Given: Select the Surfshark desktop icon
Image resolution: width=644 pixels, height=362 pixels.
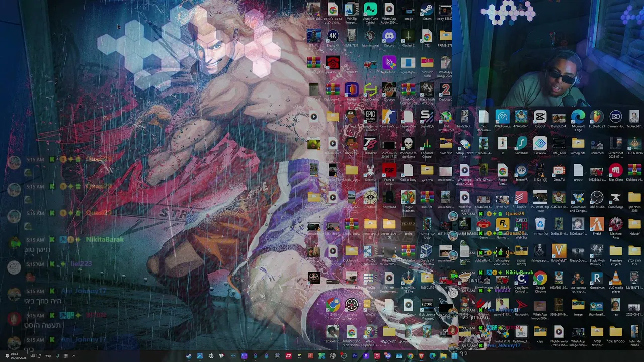Looking at the screenshot, I should [x=521, y=146].
